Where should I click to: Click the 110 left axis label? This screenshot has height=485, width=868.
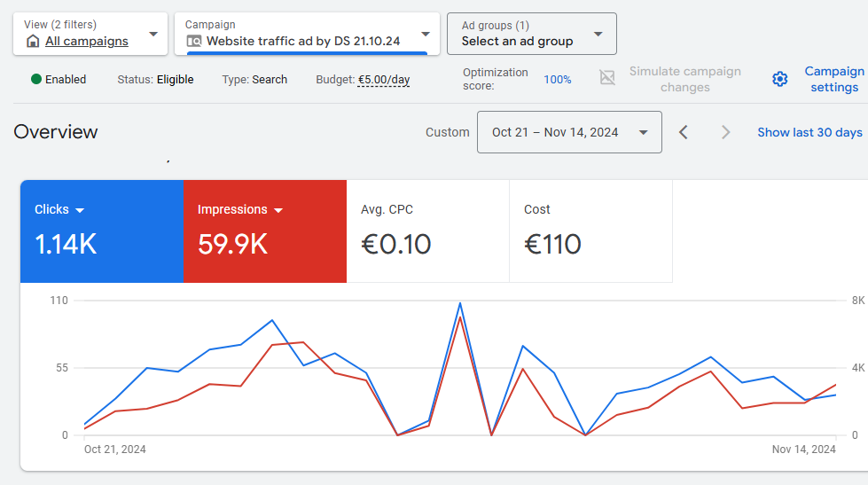point(59,301)
